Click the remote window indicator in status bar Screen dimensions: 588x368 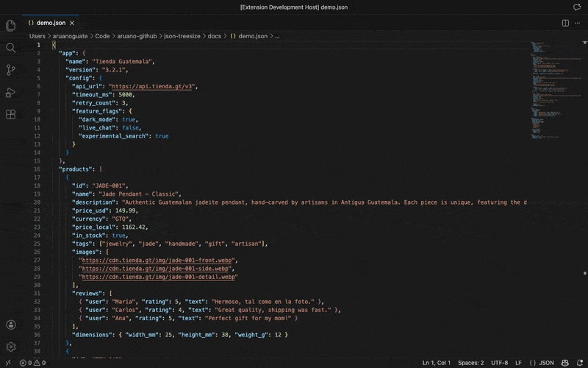pyautogui.click(x=8, y=363)
